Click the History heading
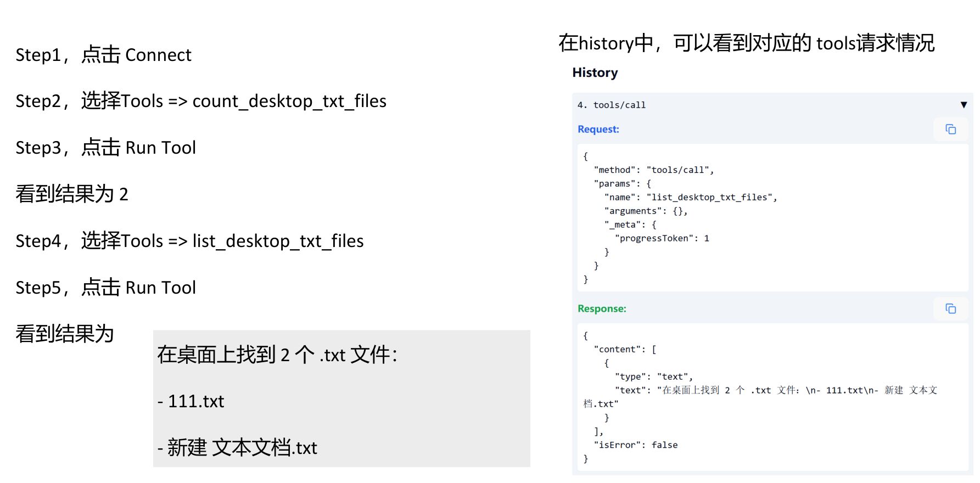This screenshot has height=483, width=980. click(x=595, y=72)
